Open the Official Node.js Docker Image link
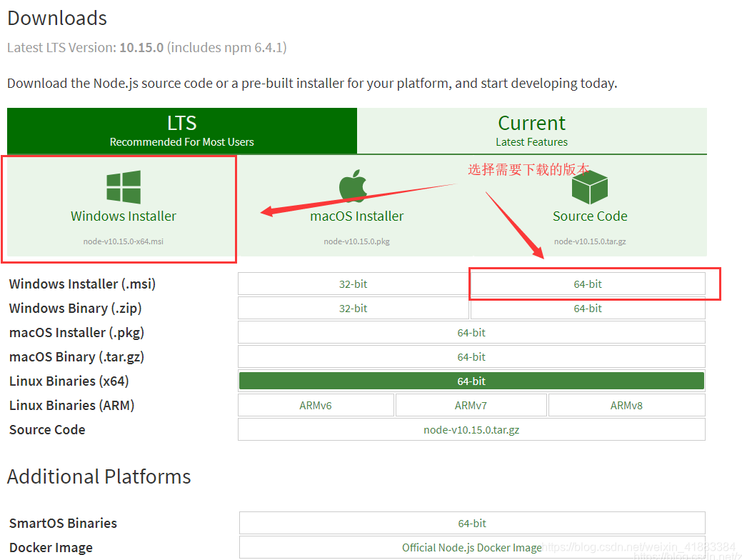 [471, 547]
